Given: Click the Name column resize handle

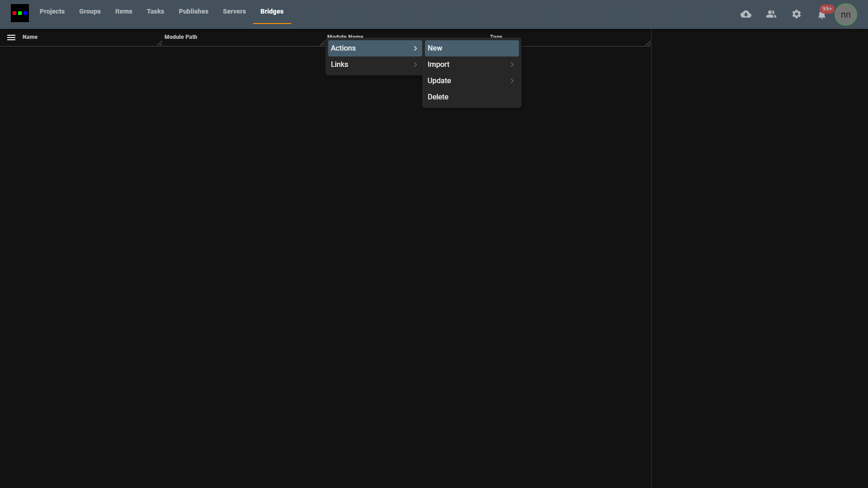Looking at the screenshot, I should 160,43.
